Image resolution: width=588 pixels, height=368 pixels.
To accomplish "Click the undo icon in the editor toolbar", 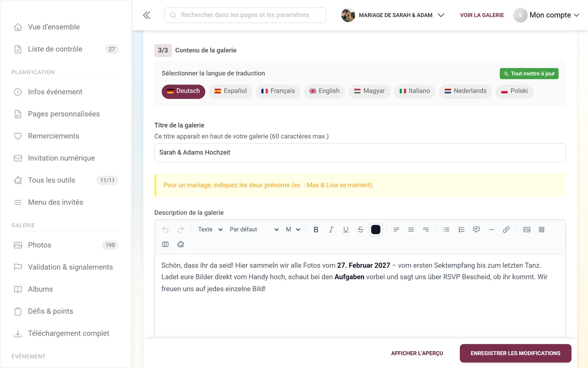I will 165,230.
